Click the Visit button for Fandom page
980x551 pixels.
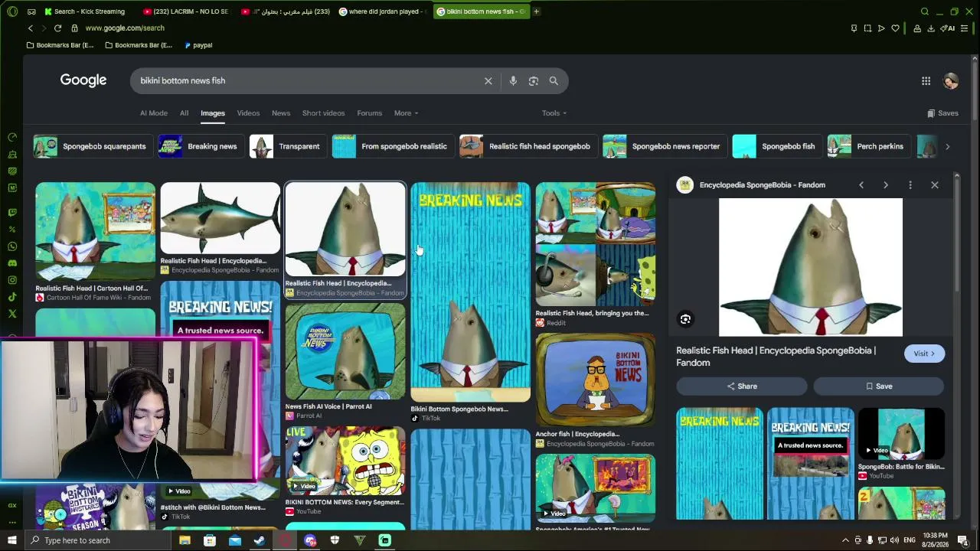924,354
